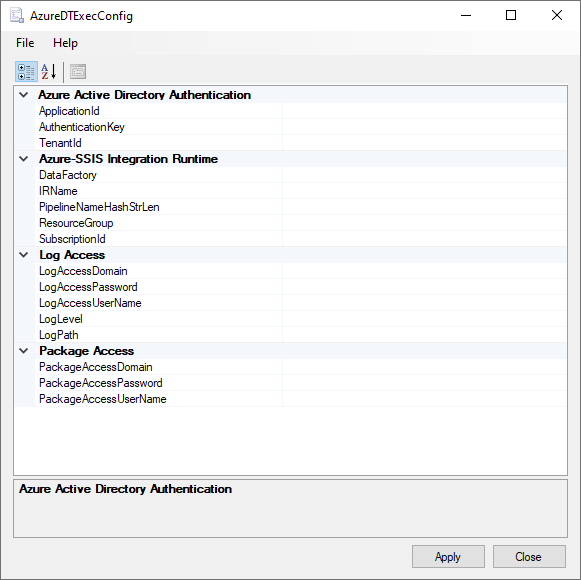Select the AuthenticationKey property label
581x580 pixels.
pyautogui.click(x=82, y=127)
